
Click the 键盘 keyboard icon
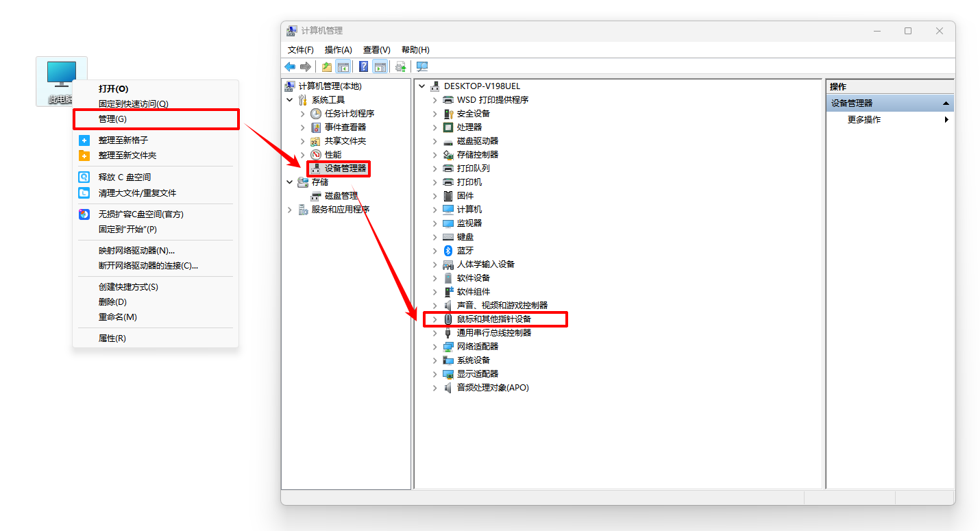(x=448, y=236)
